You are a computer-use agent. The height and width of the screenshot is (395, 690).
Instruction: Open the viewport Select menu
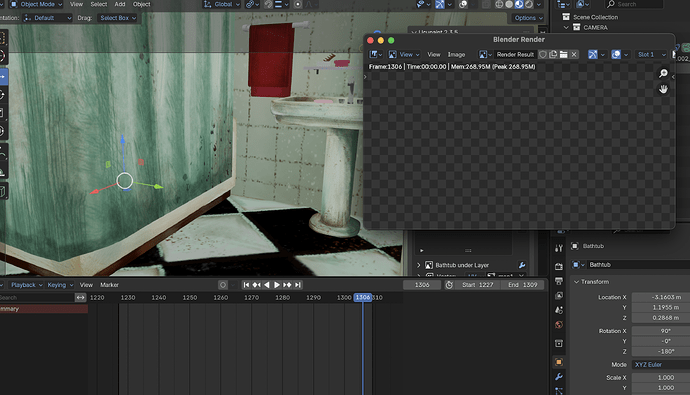99,4
